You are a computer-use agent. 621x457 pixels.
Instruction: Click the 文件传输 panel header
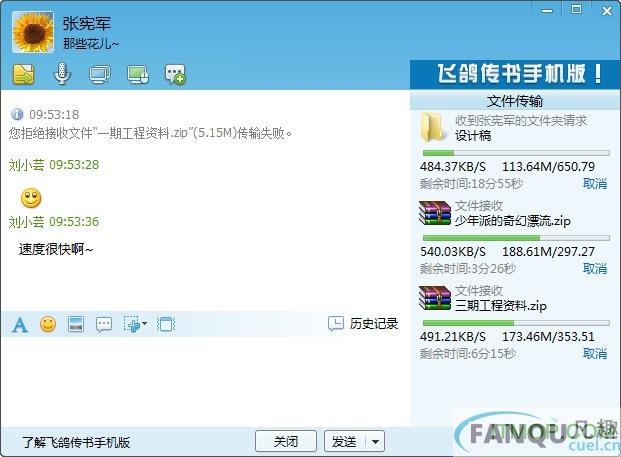coord(515,101)
